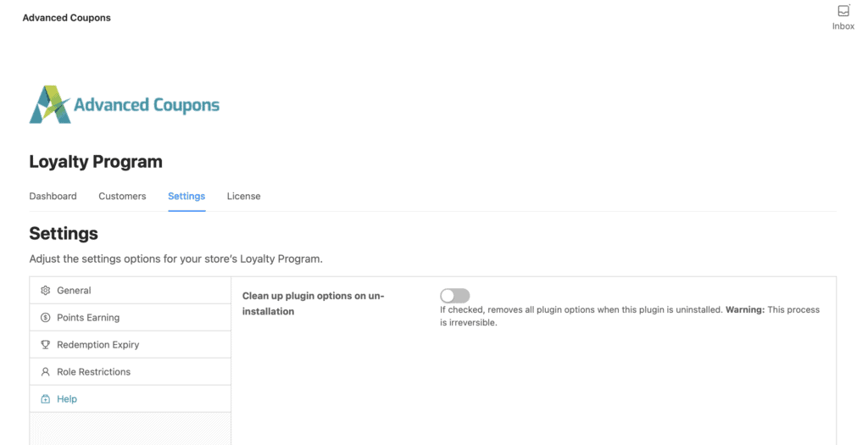Click the trophy icon for Redemption Expiry
Screen dimensions: 868x445
(x=46, y=345)
